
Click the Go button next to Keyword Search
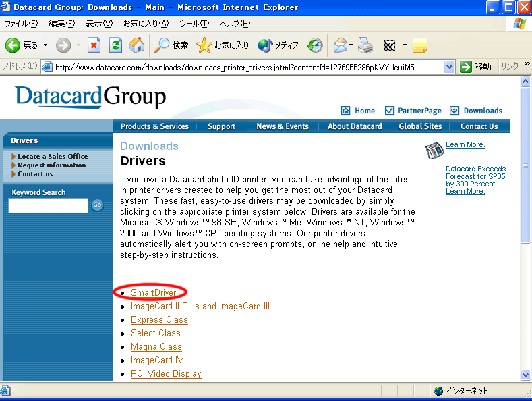pyautogui.click(x=97, y=205)
